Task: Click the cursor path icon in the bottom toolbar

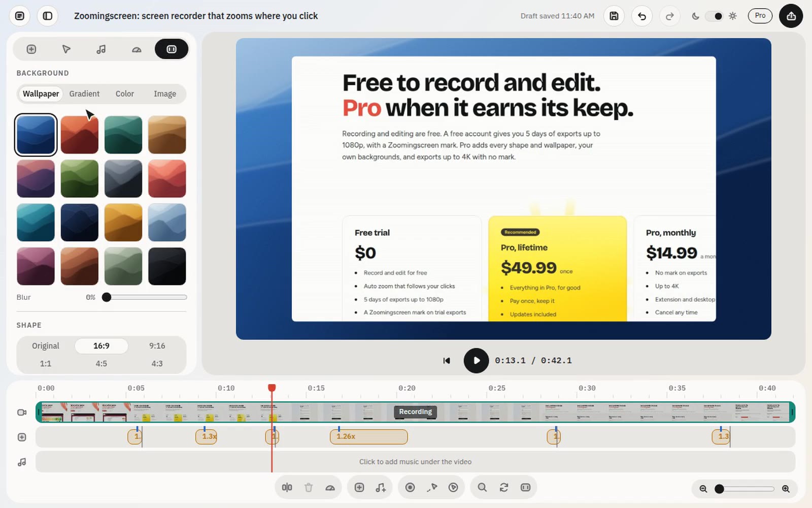Action: pyautogui.click(x=432, y=488)
